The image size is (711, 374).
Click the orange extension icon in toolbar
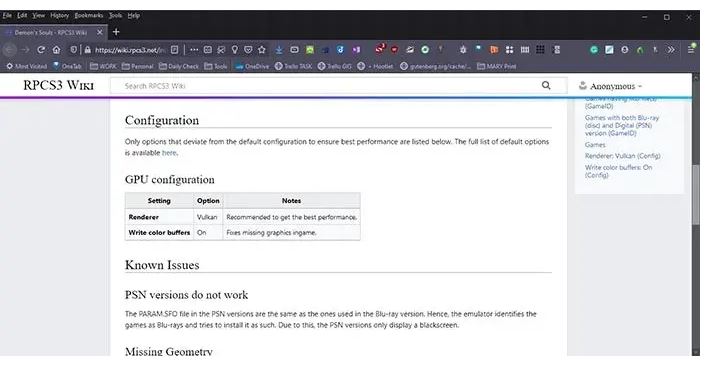tap(494, 50)
